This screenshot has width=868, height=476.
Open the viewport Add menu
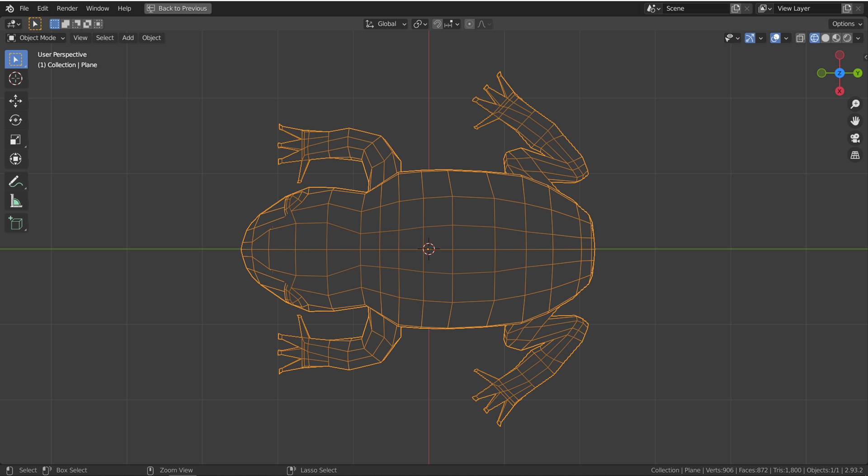(128, 38)
